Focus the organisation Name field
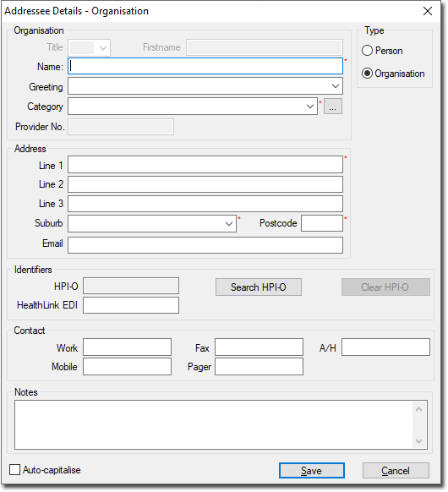This screenshot has height=492, width=448. 205,66
